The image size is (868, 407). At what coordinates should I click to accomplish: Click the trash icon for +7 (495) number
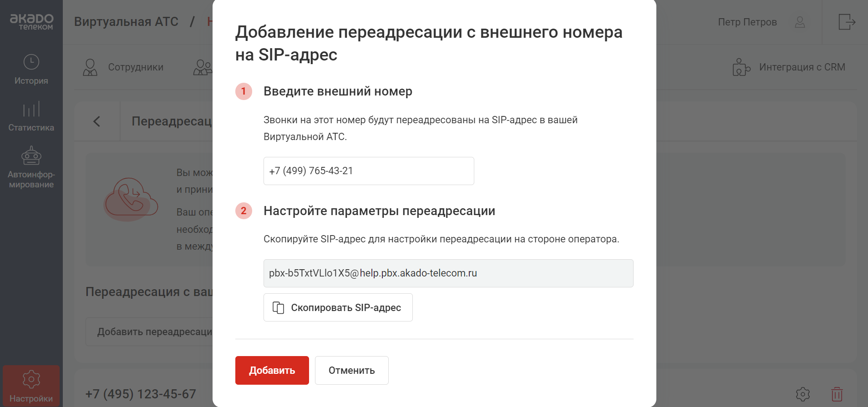pos(837,394)
